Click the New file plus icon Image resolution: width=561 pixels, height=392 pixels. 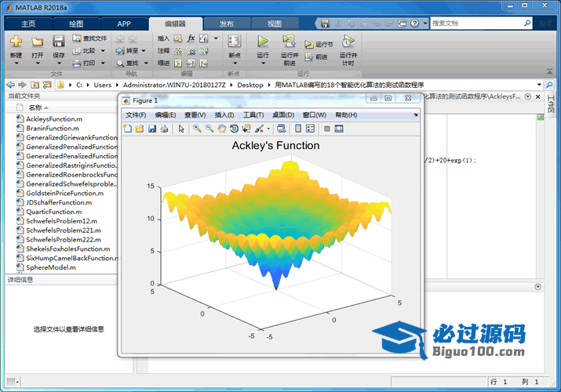[16, 42]
